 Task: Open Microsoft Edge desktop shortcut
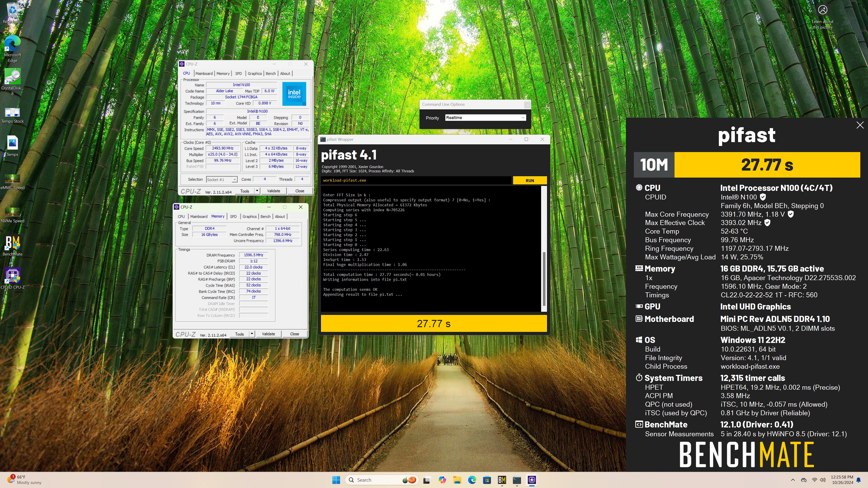[12, 49]
